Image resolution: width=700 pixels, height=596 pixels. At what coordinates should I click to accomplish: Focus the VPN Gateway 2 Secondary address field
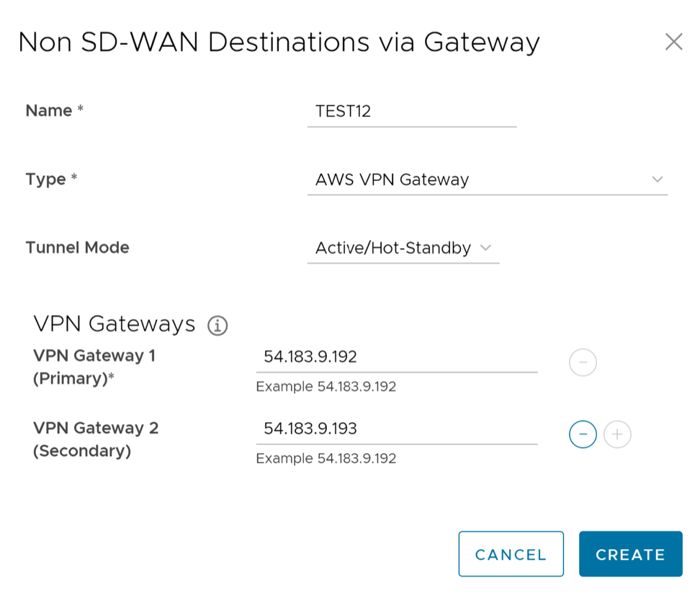tap(396, 429)
